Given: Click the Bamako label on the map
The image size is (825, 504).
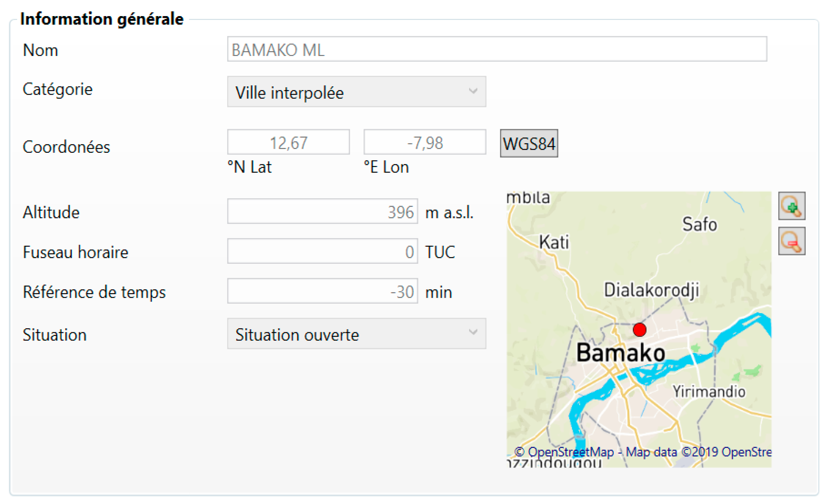Looking at the screenshot, I should tap(621, 353).
